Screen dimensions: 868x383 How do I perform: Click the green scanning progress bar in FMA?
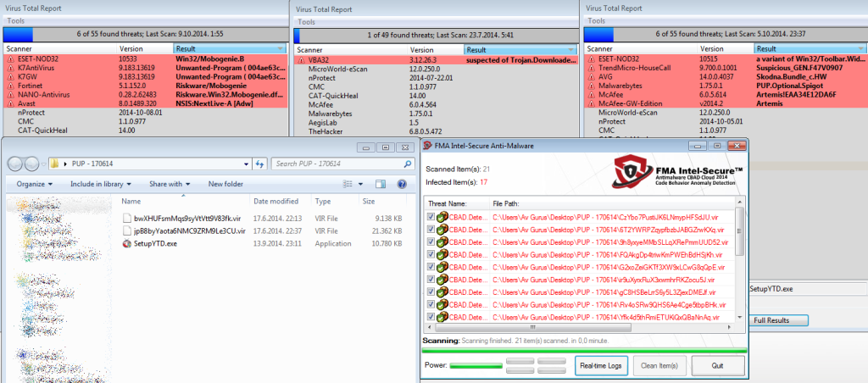pyautogui.click(x=584, y=350)
